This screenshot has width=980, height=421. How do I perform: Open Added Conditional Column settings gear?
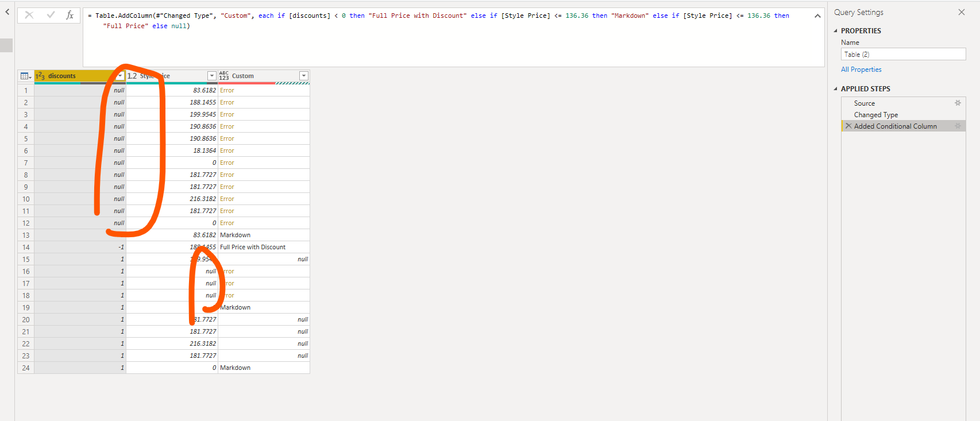tap(958, 126)
